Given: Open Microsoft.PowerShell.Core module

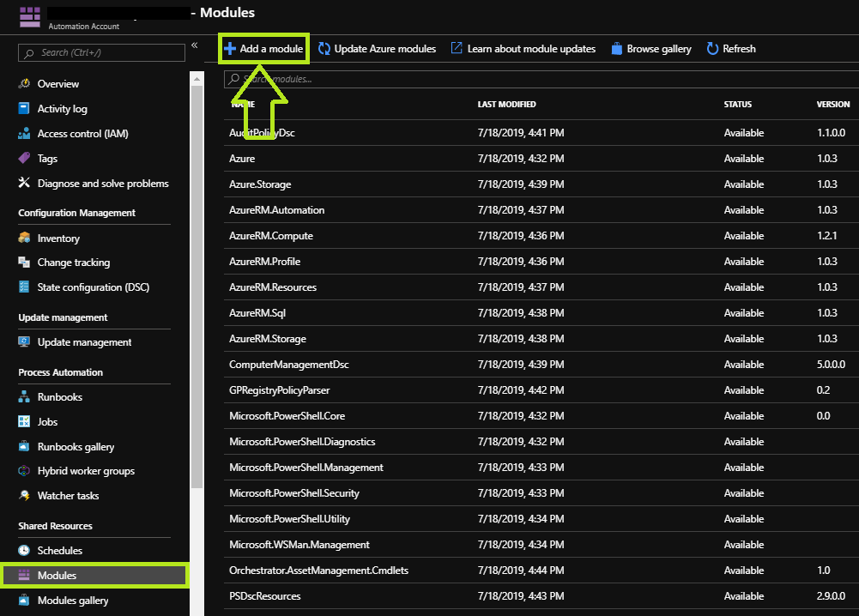Looking at the screenshot, I should click(x=541, y=415).
